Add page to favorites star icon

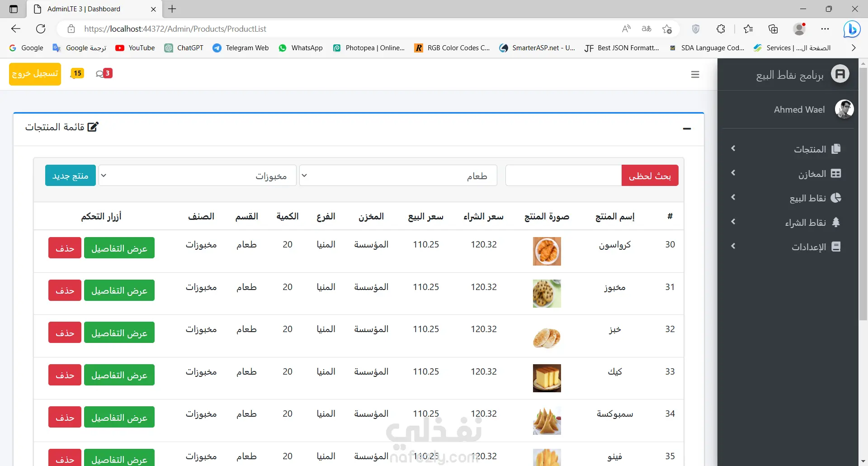point(667,29)
